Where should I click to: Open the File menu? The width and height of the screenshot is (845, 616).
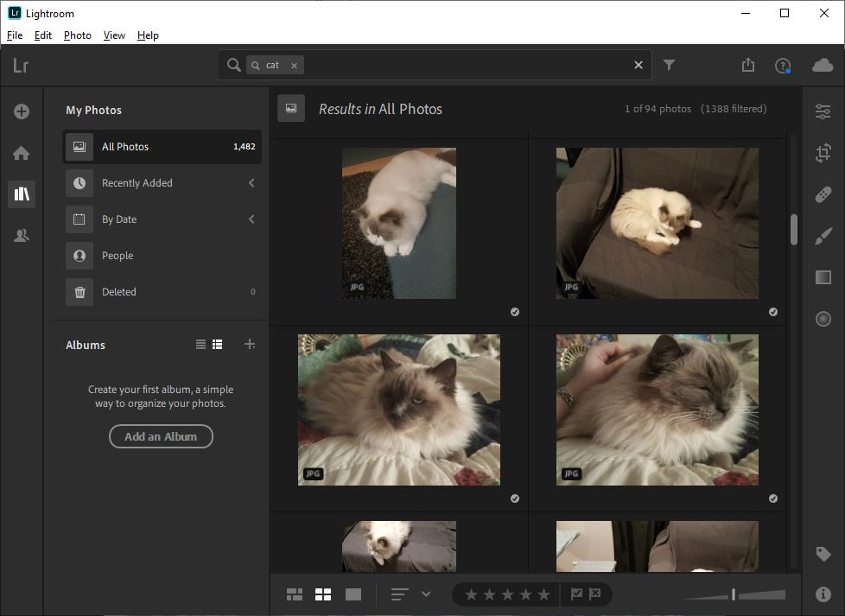click(x=15, y=35)
